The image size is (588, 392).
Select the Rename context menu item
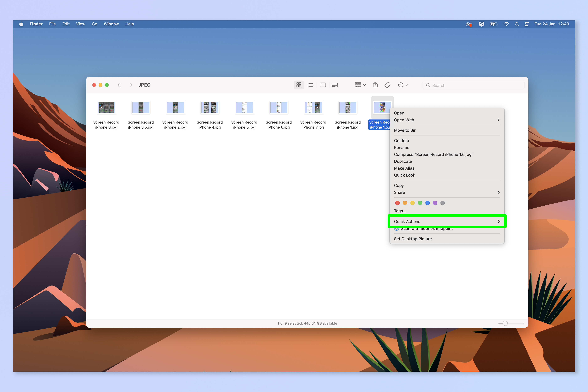coord(401,147)
